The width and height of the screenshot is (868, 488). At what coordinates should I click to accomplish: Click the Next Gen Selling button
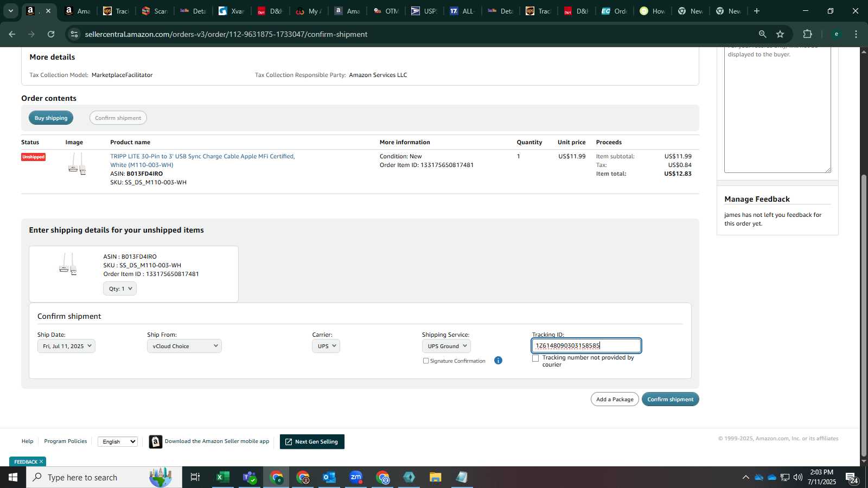tap(312, 442)
